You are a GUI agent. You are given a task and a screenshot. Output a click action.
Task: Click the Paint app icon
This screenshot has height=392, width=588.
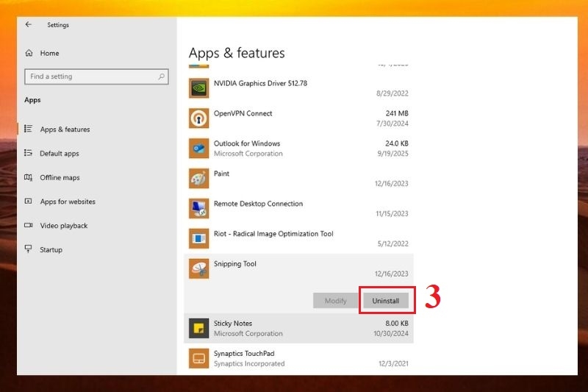click(198, 178)
